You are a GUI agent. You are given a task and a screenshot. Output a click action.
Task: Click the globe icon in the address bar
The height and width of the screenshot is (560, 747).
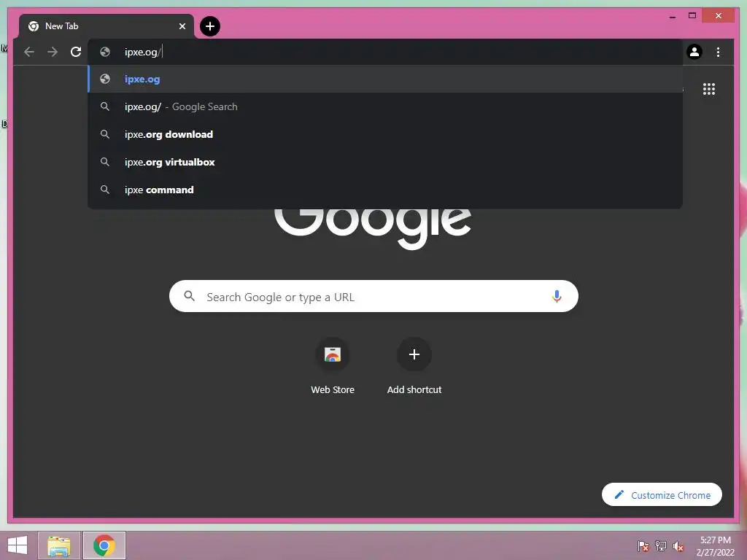[x=105, y=52]
